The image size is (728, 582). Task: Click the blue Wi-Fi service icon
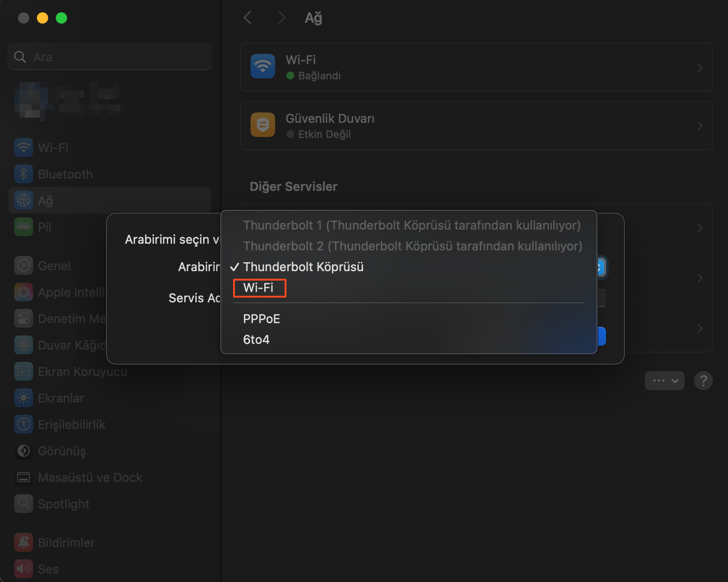(263, 66)
